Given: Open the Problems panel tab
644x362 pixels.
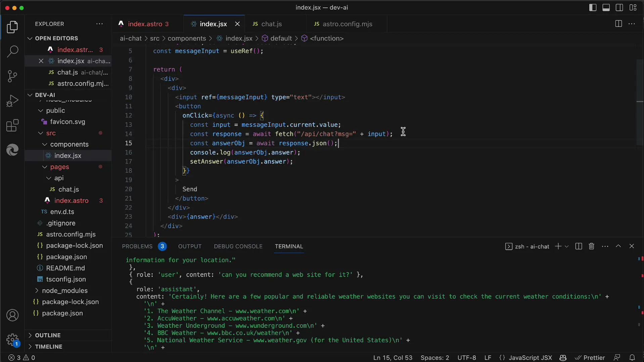Looking at the screenshot, I should point(137,246).
